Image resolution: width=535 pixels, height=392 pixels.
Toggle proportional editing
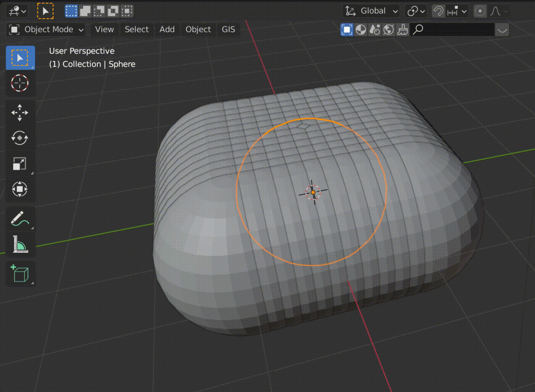[x=480, y=10]
